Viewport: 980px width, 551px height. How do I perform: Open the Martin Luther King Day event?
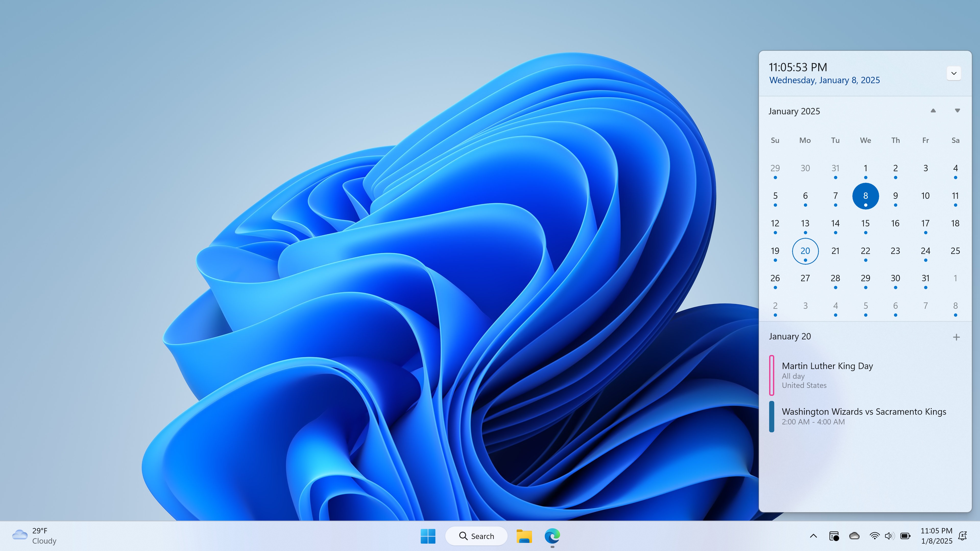tap(865, 375)
